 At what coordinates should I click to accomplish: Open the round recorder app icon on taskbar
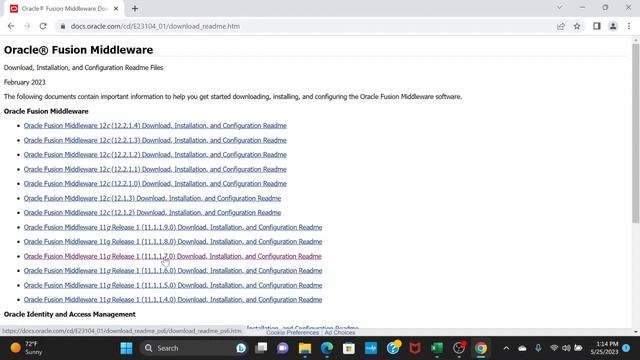459,348
